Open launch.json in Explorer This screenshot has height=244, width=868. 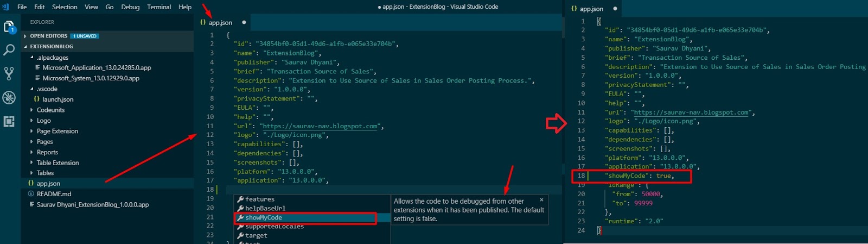[58, 99]
